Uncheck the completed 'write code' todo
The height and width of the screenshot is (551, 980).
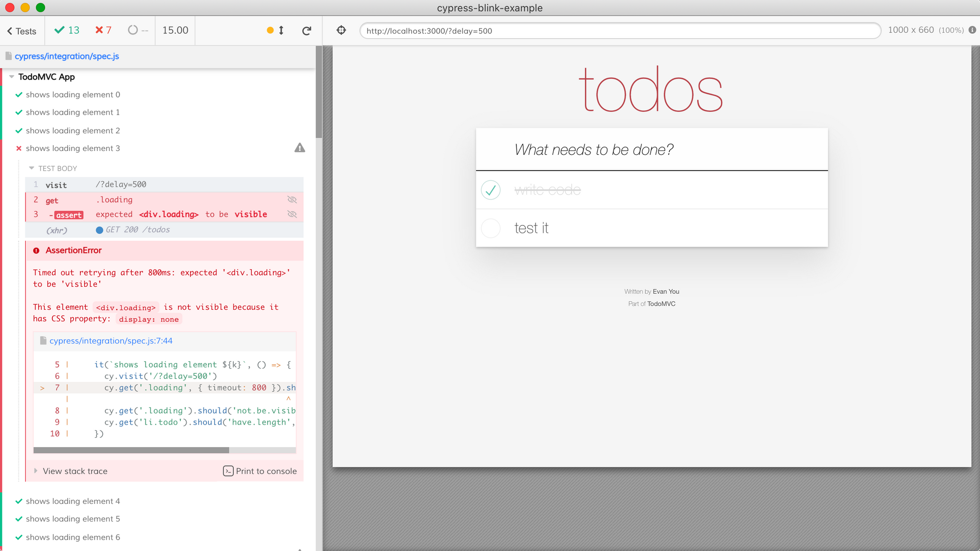click(490, 190)
